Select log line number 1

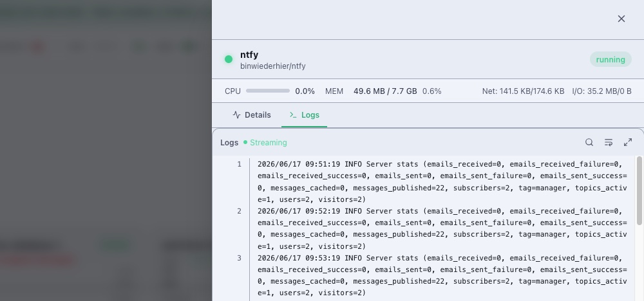[x=239, y=165]
